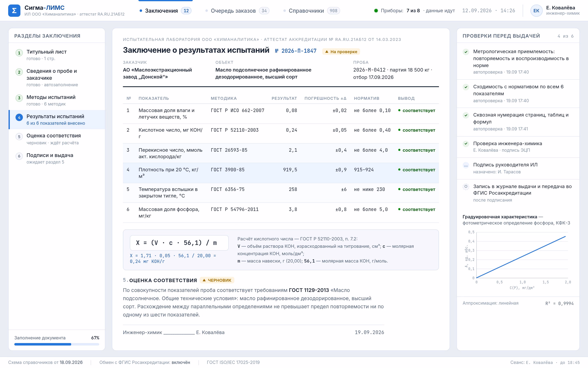Click the step 2 circle next to Сведения о пробе
Screen dimensions: 588x368
[19, 72]
